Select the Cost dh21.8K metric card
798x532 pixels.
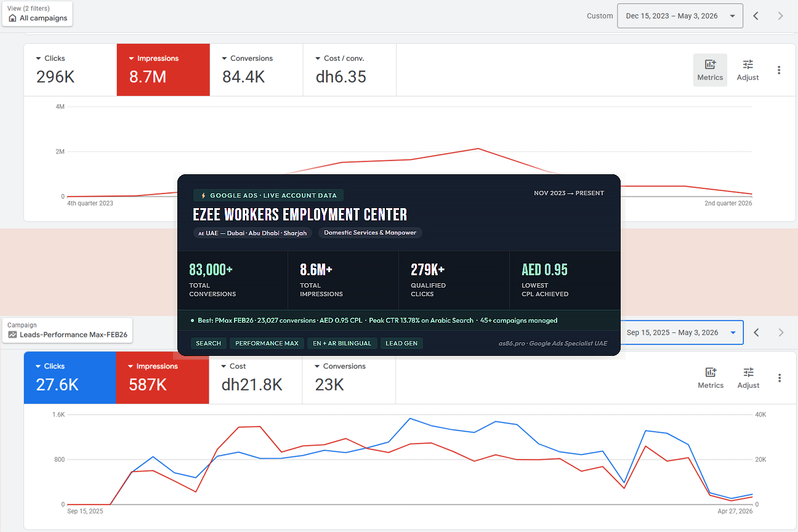point(256,377)
